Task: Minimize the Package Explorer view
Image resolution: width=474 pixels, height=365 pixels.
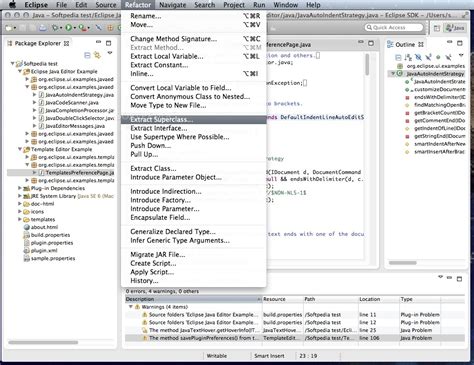Action: 98,42
